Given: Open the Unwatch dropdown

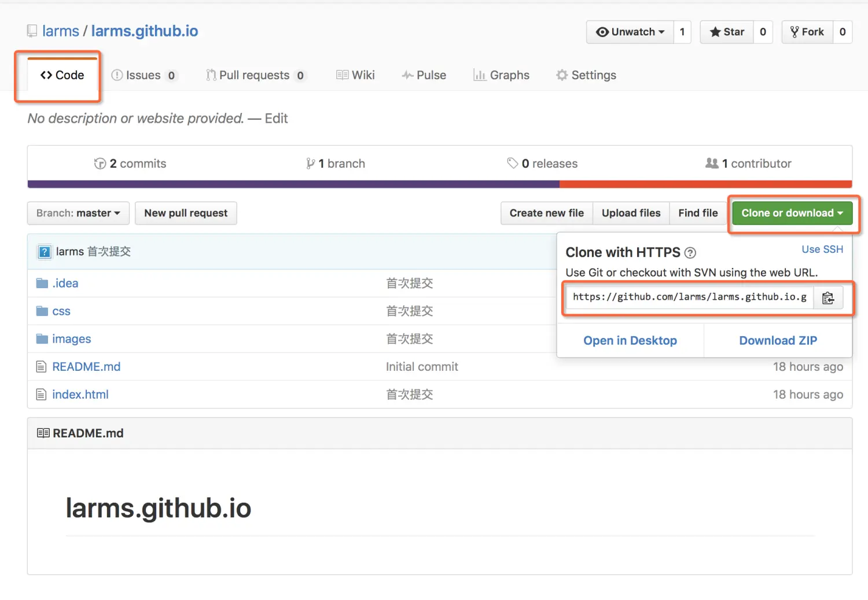Looking at the screenshot, I should 630,32.
